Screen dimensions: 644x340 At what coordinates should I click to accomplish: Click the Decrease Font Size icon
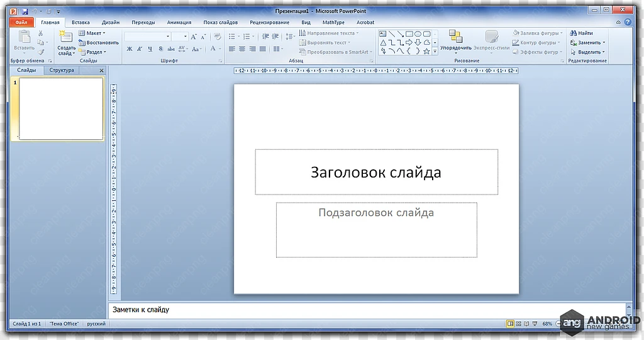point(204,37)
